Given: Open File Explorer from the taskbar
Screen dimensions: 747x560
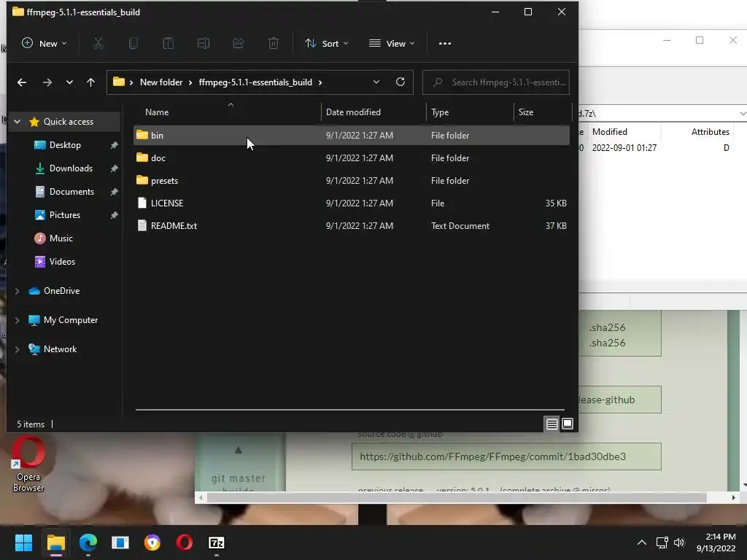Looking at the screenshot, I should (55, 542).
